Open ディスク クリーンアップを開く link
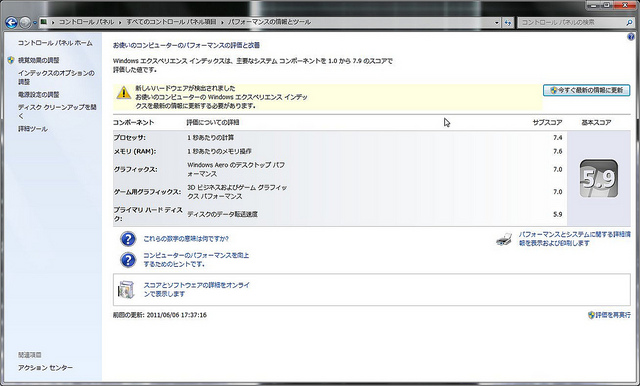The width and height of the screenshot is (640, 386). [x=57, y=111]
